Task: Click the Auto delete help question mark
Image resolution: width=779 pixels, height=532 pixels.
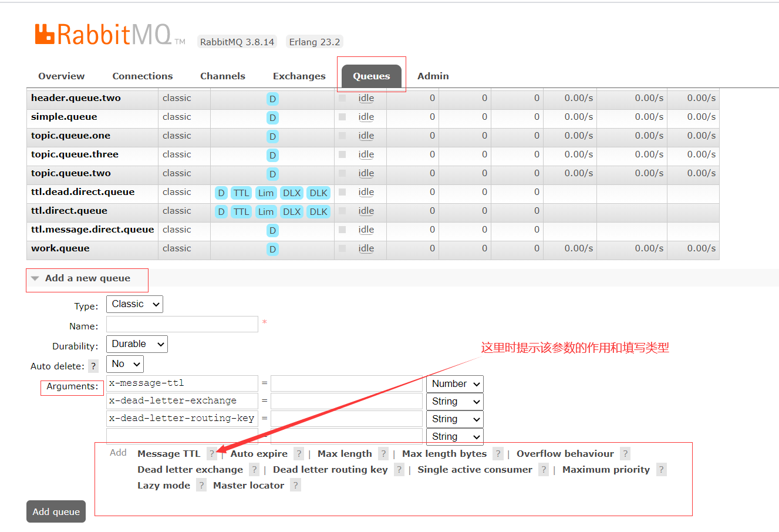Action: (93, 366)
